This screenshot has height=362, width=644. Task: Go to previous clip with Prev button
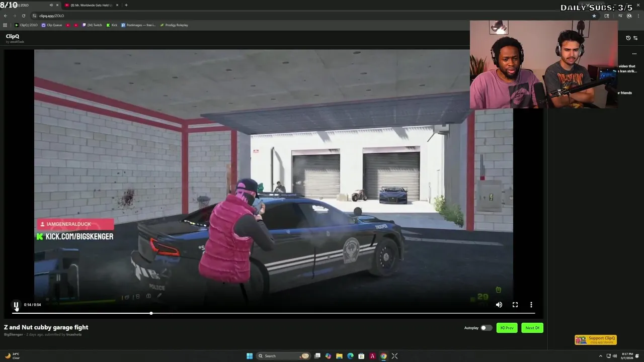[507, 328]
